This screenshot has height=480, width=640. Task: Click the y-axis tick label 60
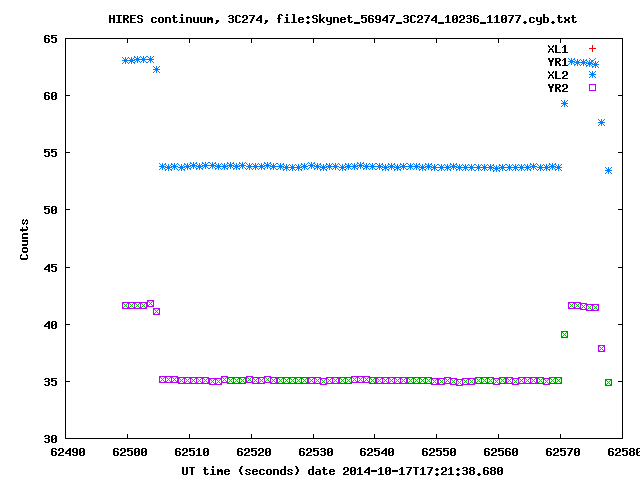click(50, 96)
